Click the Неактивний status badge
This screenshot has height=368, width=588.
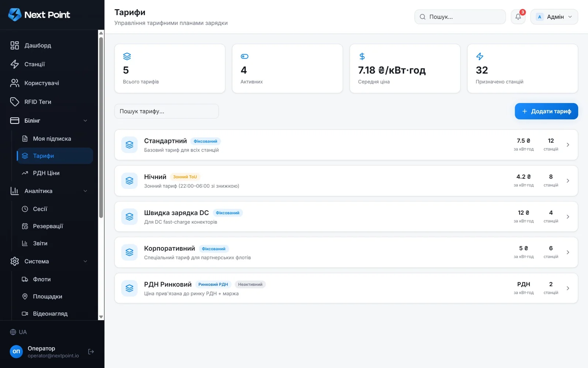pos(250,284)
